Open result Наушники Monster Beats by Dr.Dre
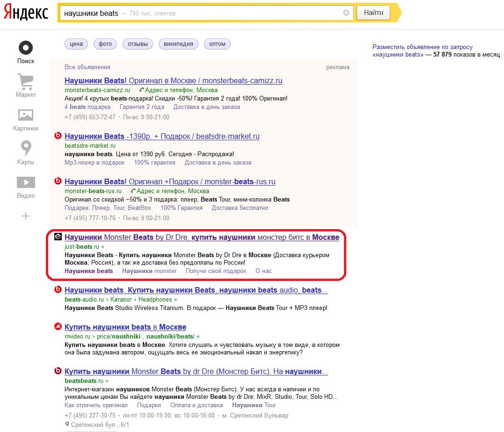504x432 pixels. (202, 238)
